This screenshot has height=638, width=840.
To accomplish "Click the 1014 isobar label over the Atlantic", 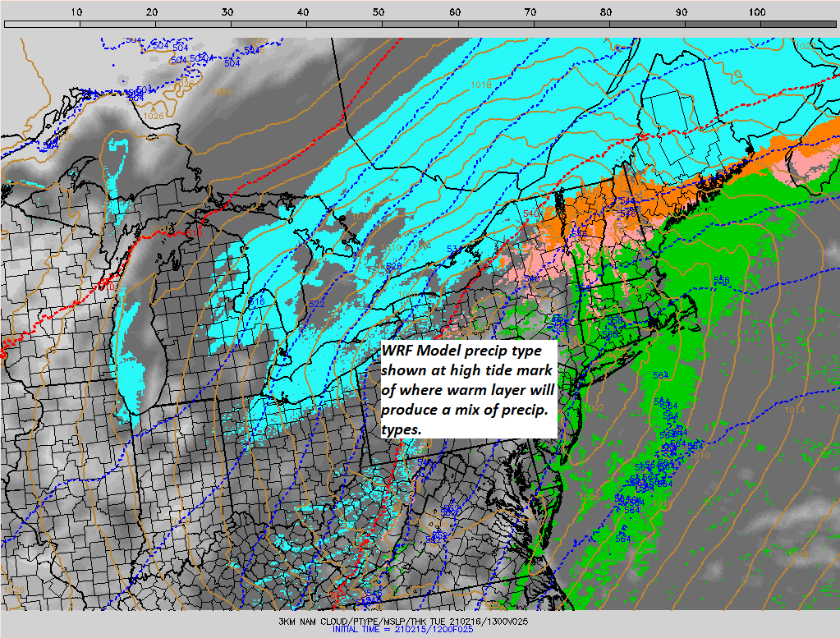I will tap(794, 410).
